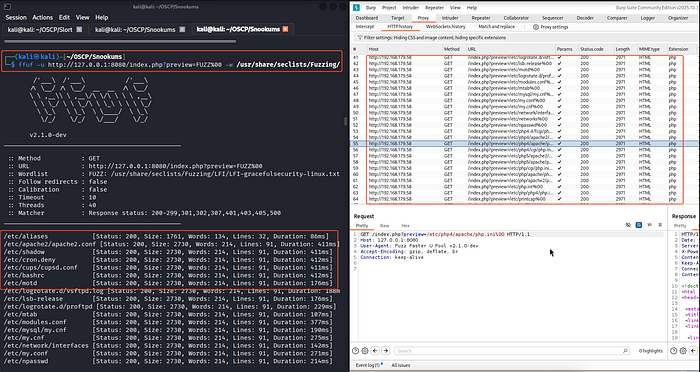The height and width of the screenshot is (372, 700).
Task: Click the terminal app icon in title bar
Action: (x=7, y=7)
